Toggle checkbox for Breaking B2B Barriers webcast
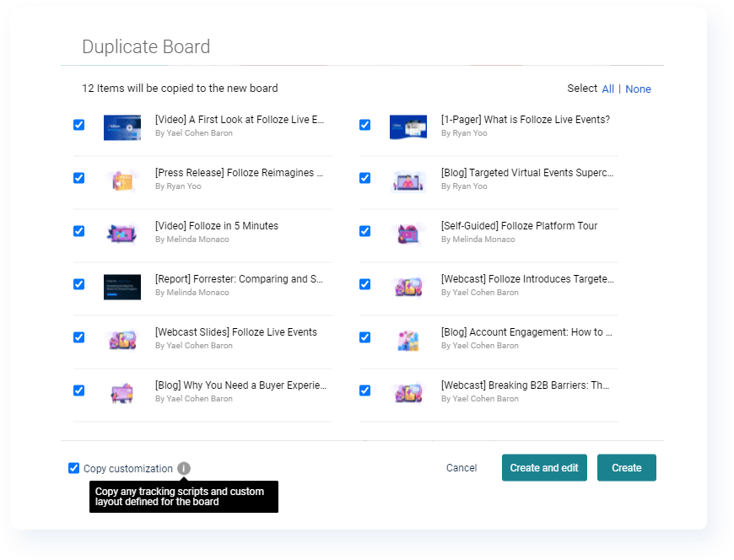Image resolution: width=734 pixels, height=560 pixels. pos(365,390)
